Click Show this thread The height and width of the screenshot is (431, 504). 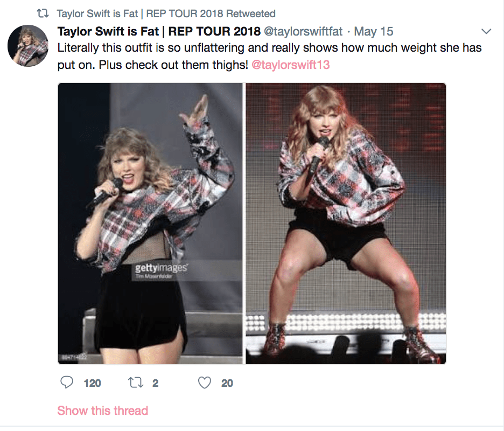pyautogui.click(x=102, y=411)
